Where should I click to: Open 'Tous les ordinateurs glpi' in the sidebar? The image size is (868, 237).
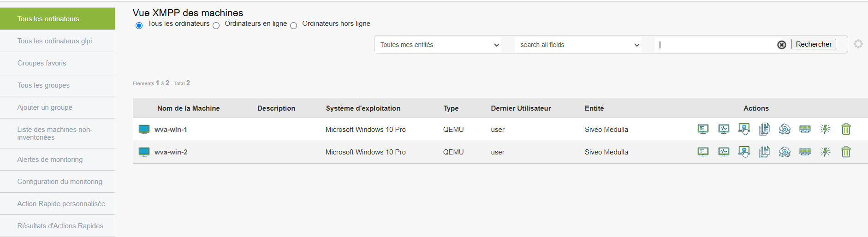pyautogui.click(x=54, y=41)
